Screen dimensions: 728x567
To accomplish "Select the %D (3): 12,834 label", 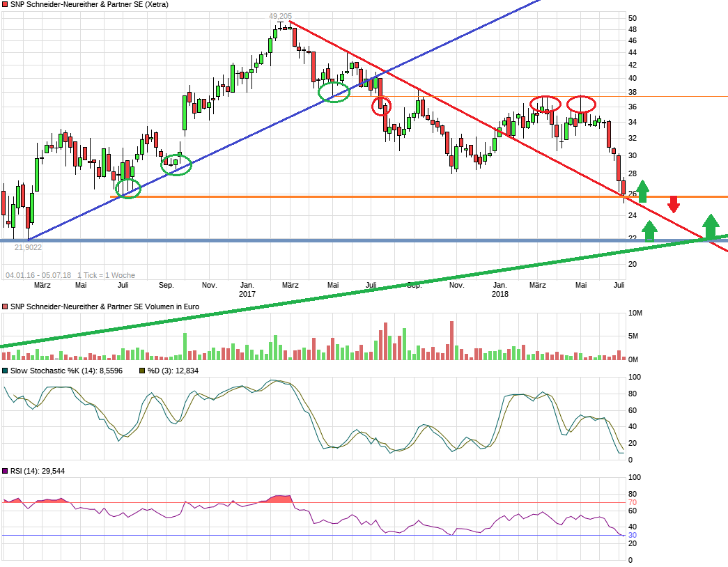I will tap(173, 371).
